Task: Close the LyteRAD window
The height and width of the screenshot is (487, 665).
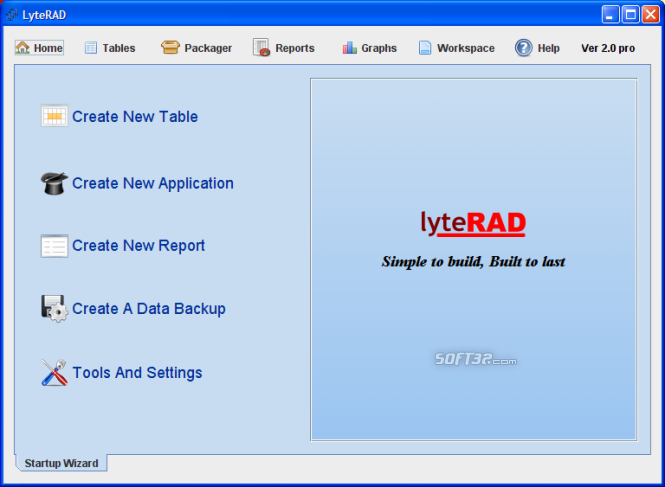Action: point(650,15)
